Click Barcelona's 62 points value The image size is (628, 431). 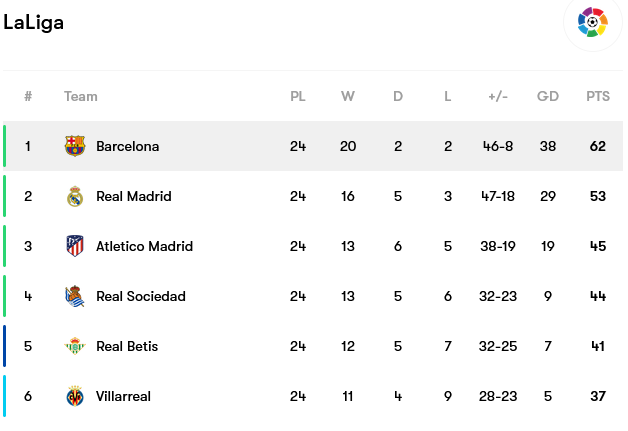point(598,146)
